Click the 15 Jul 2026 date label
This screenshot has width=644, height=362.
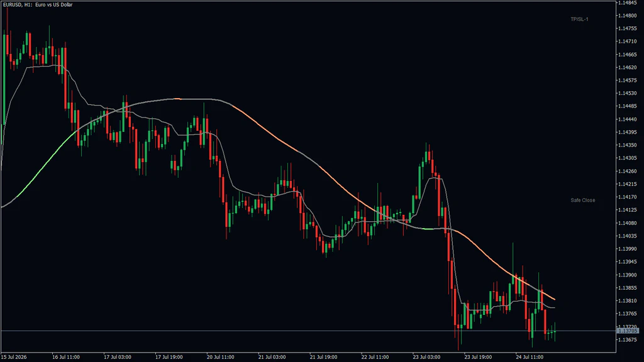coord(14,357)
